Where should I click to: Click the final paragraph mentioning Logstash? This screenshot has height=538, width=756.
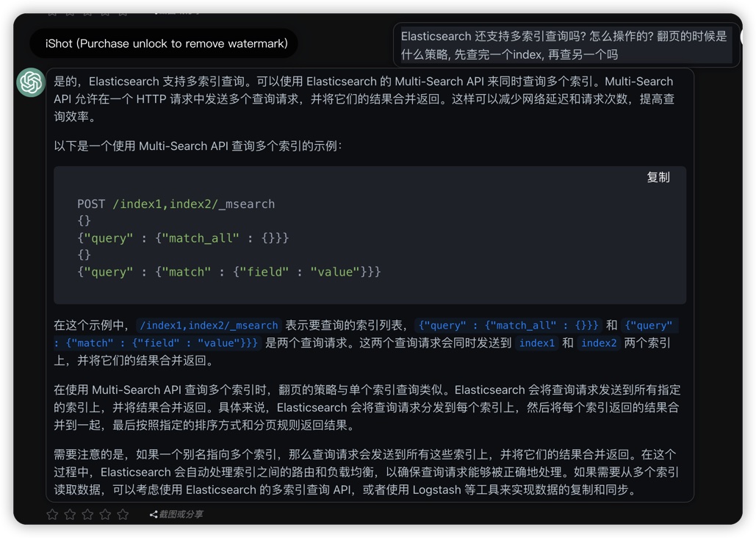point(366,473)
